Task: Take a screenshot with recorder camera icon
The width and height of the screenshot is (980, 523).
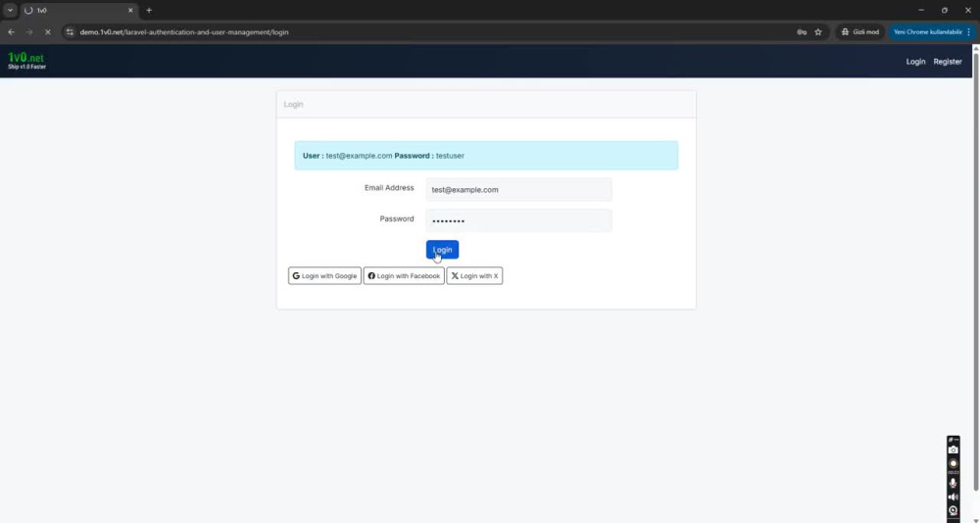Action: click(x=954, y=450)
